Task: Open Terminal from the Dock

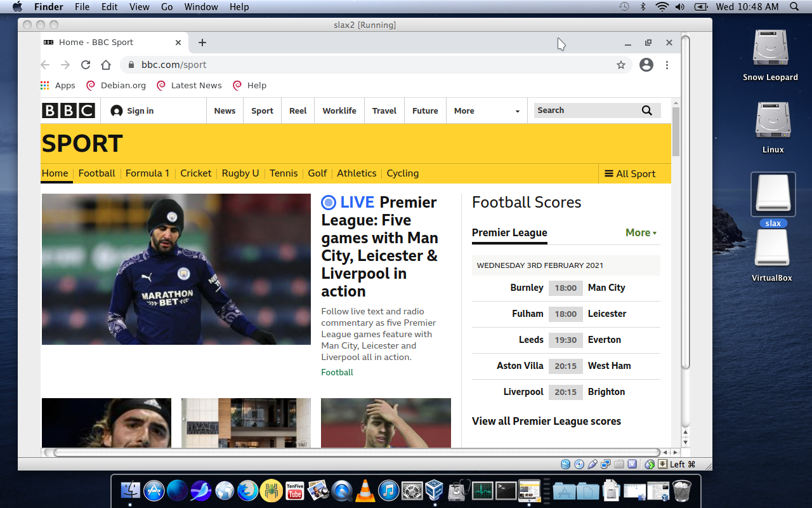Action: (506, 490)
